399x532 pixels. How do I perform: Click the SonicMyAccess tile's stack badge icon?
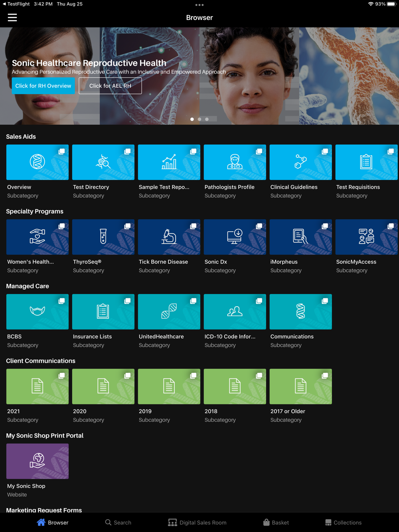[x=391, y=226]
